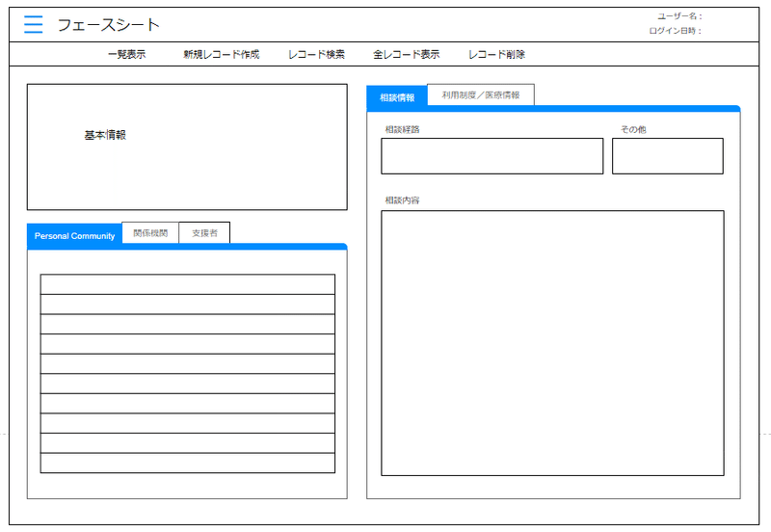
Task: Click the フェースシート title
Action: click(109, 25)
